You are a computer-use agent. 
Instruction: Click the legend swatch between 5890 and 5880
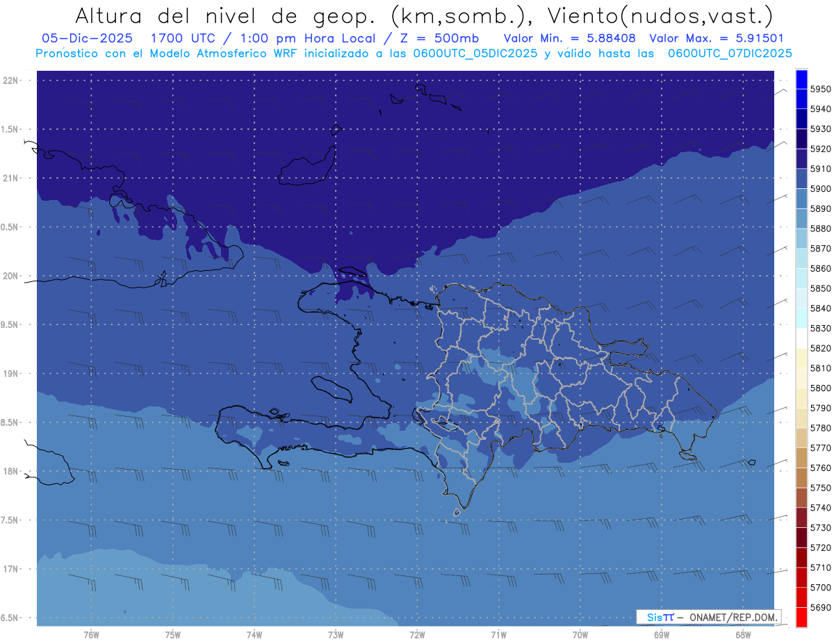pos(801,219)
